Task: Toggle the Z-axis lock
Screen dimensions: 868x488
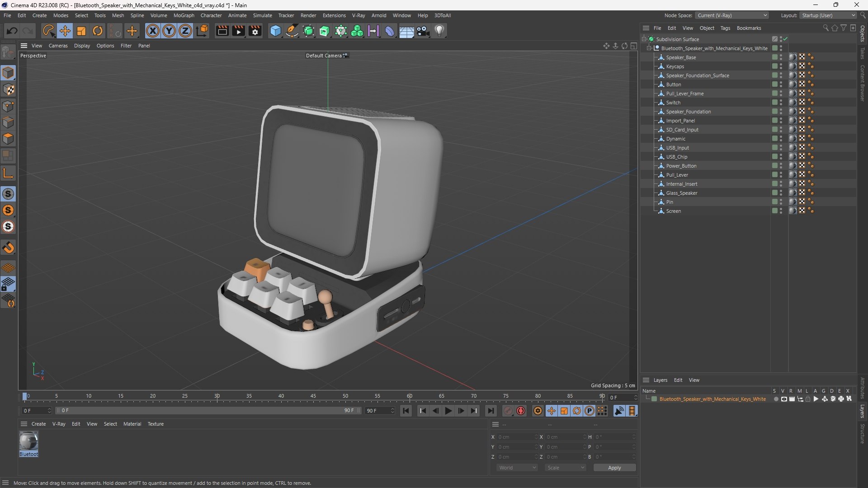Action: tap(185, 31)
